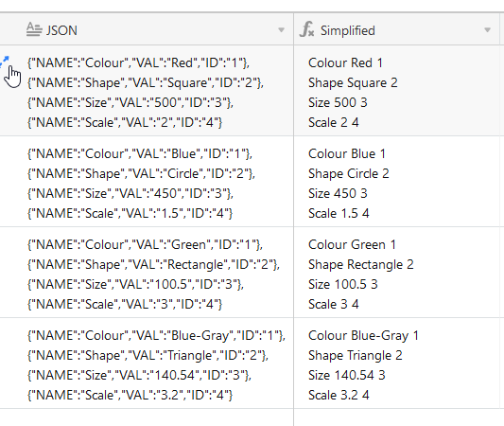504x426 pixels.
Task: Select Simplified cell starting with Colour Blue-Gray 1
Action: pos(396,364)
